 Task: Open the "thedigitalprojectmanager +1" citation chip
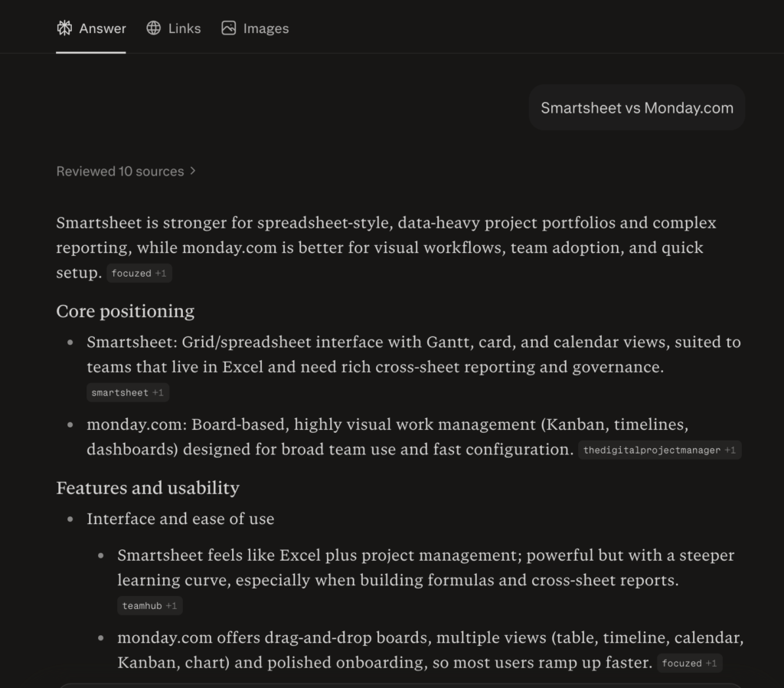pyautogui.click(x=659, y=450)
